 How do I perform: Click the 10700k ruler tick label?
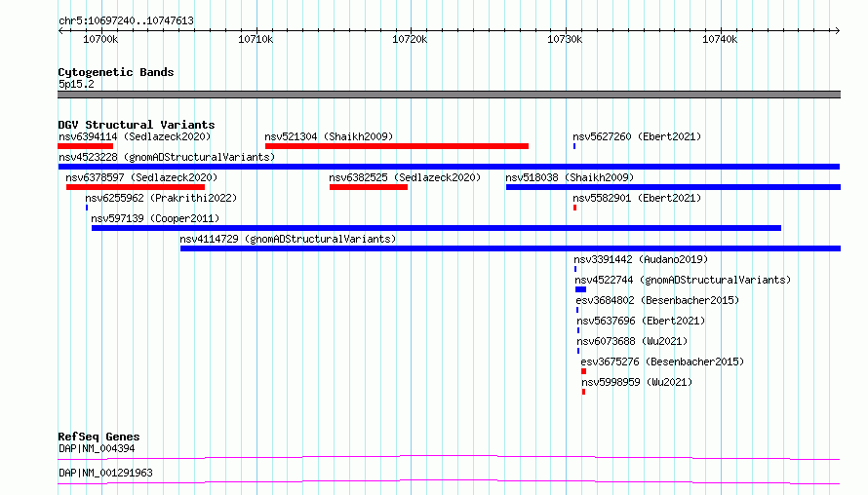(x=100, y=39)
